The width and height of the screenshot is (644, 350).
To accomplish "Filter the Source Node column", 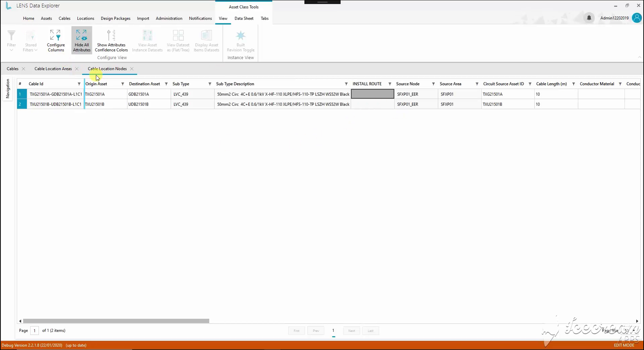I will click(433, 84).
